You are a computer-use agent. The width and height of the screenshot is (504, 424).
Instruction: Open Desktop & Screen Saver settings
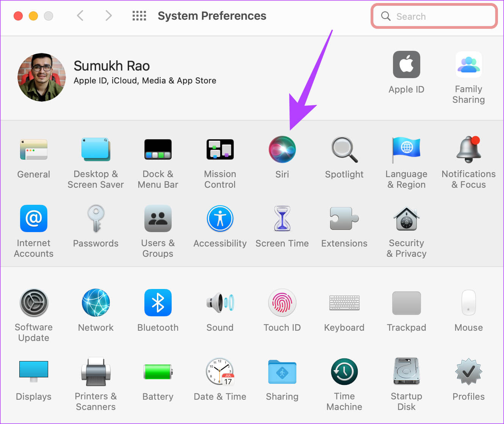[96, 149]
